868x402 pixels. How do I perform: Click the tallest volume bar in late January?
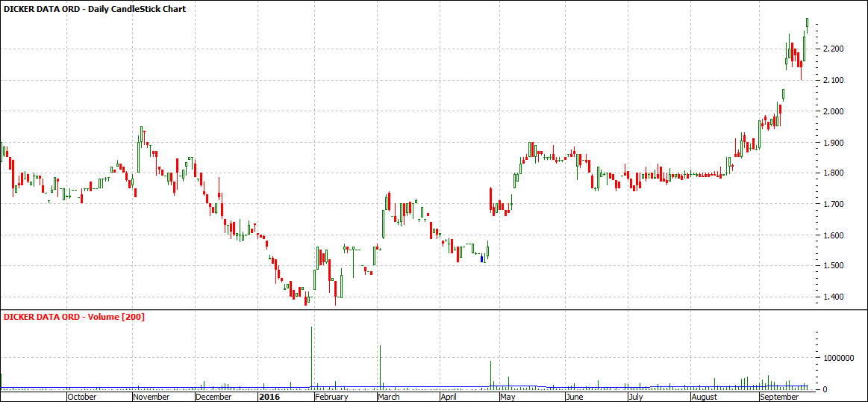[x=312, y=358]
